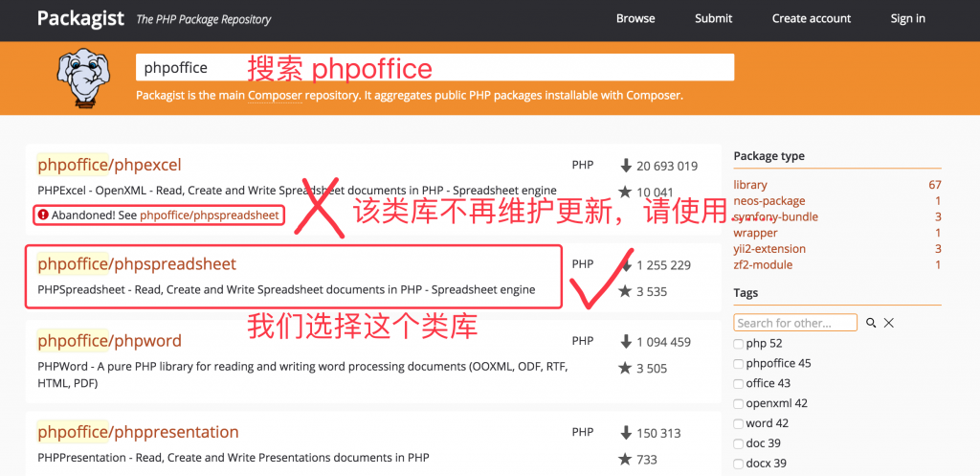Click Create account in the header
This screenshot has width=980, height=476.
click(x=811, y=18)
